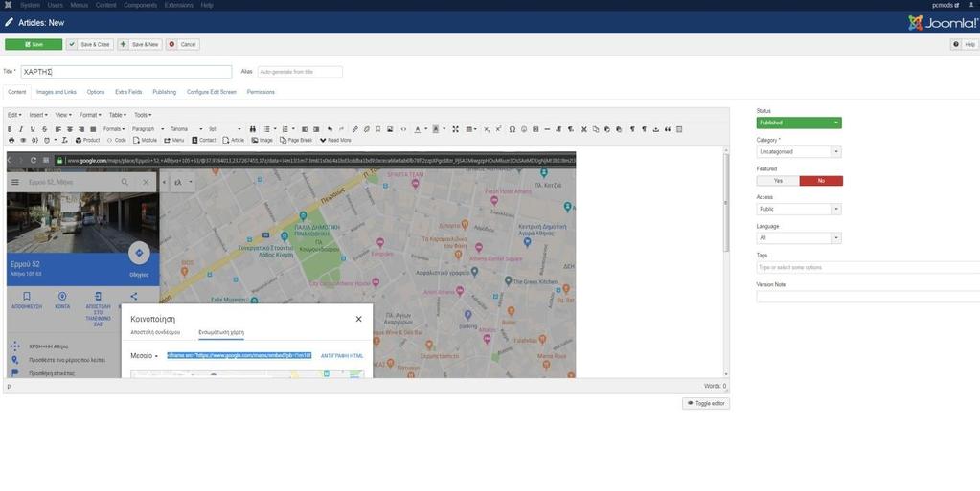Click the preview eye icon
Image resolution: width=980 pixels, height=491 pixels.
[23, 140]
